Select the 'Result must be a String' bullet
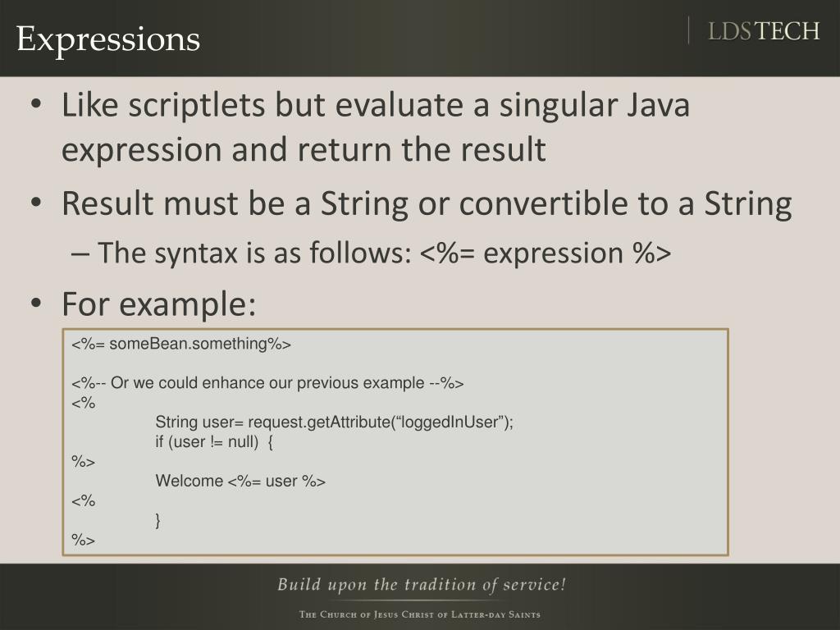840x630 pixels. [427, 204]
